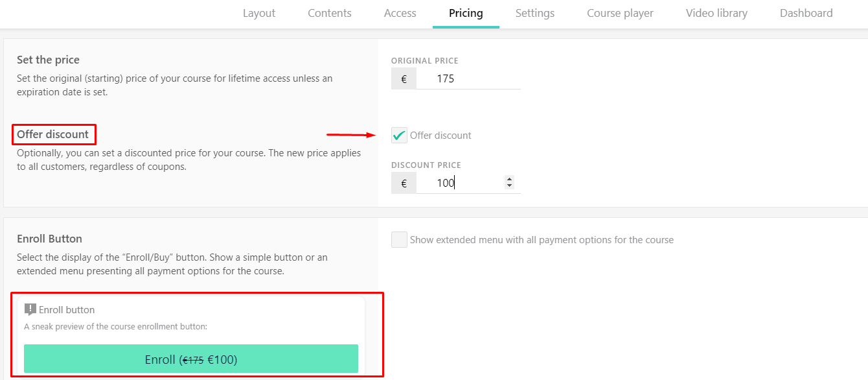Reselect the Pricing tab
Image resolution: width=868 pixels, height=380 pixels.
[466, 13]
